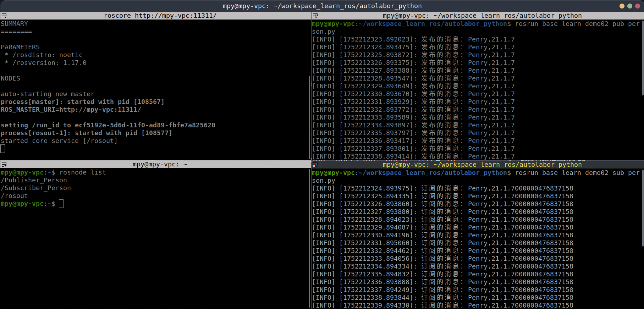This screenshot has height=309, width=644.
Task: Close the terminal window with the red button
Action: 638,6
